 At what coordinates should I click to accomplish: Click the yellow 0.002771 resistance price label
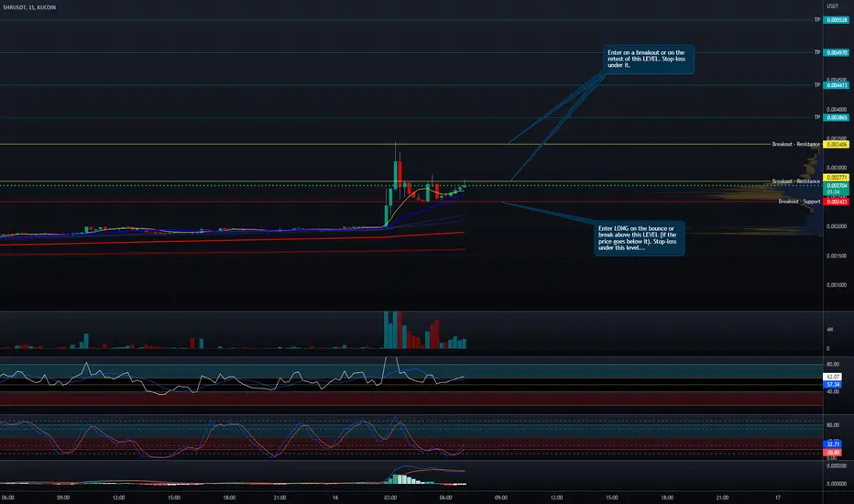coord(836,178)
